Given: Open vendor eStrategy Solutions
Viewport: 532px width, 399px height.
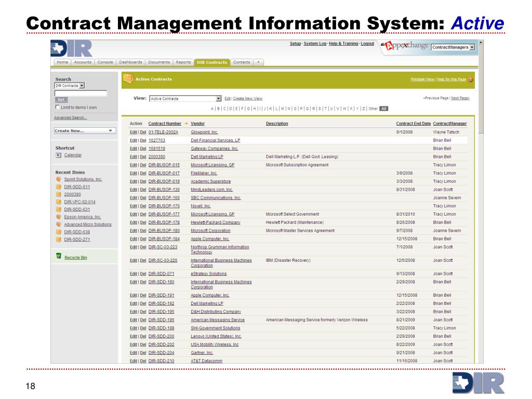Looking at the screenshot, I should (x=209, y=273).
